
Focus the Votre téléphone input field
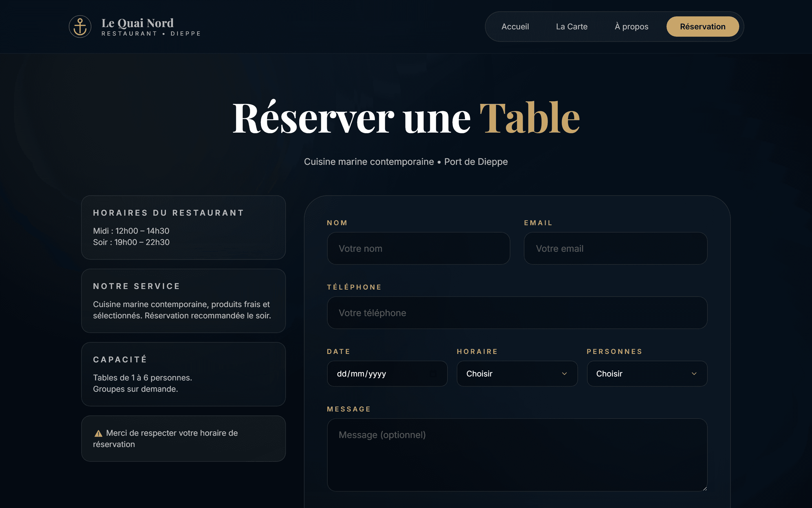(517, 313)
